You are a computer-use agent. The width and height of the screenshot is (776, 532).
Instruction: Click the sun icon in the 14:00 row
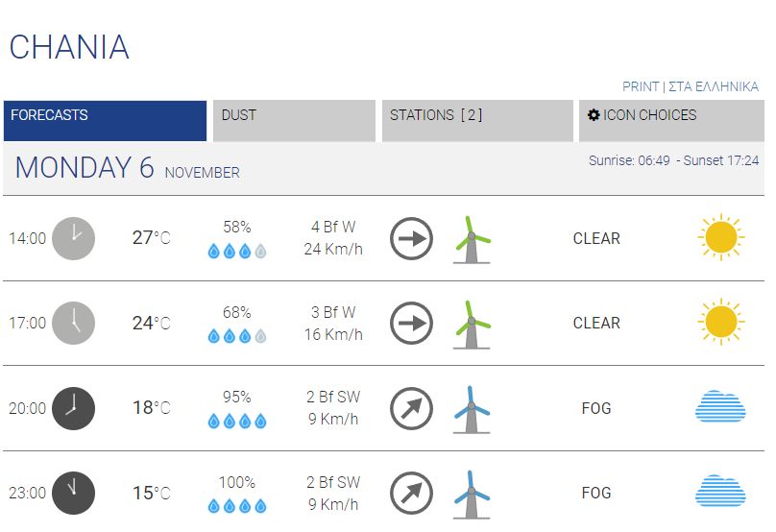click(x=720, y=237)
